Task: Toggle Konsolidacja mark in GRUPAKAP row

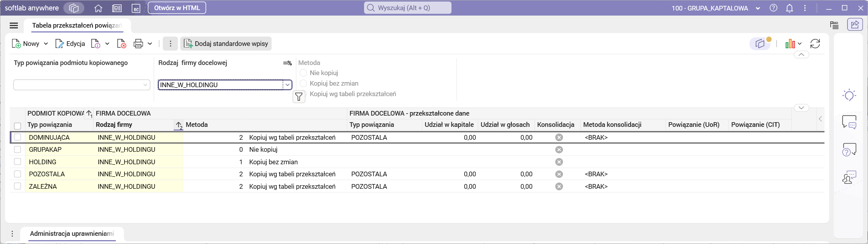Action: (x=559, y=149)
